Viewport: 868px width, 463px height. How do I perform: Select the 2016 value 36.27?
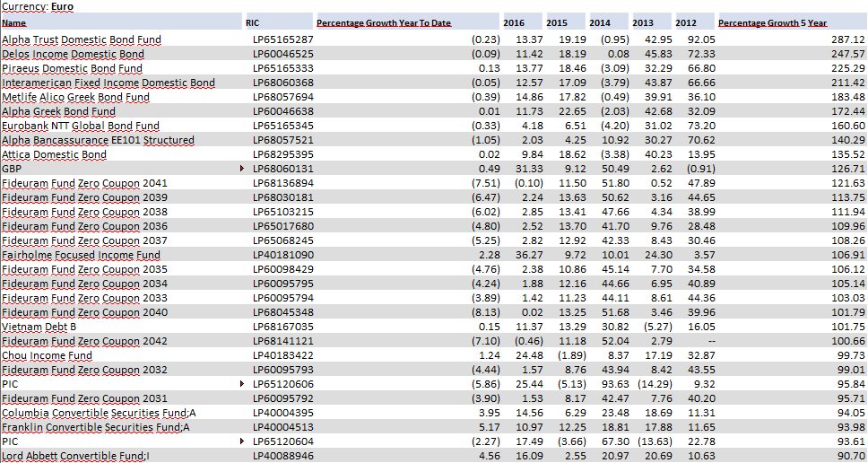click(529, 256)
